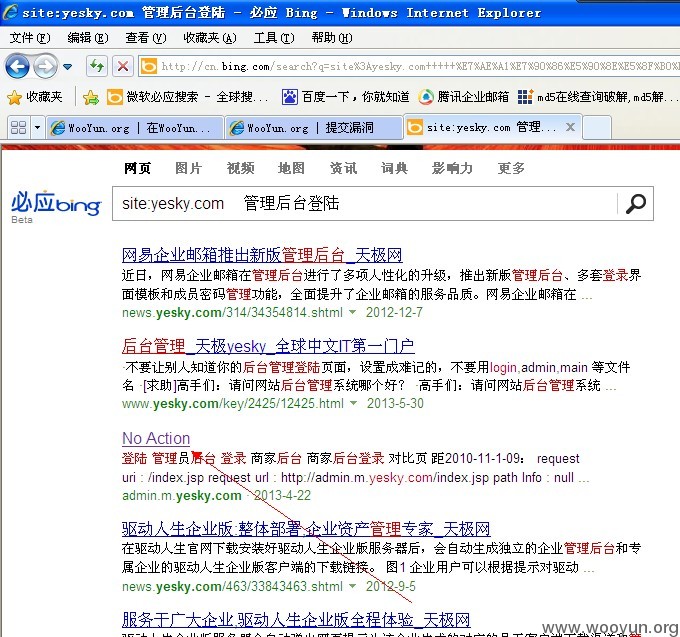The width and height of the screenshot is (680, 637).
Task: Click the address bar URL field
Action: point(409,66)
